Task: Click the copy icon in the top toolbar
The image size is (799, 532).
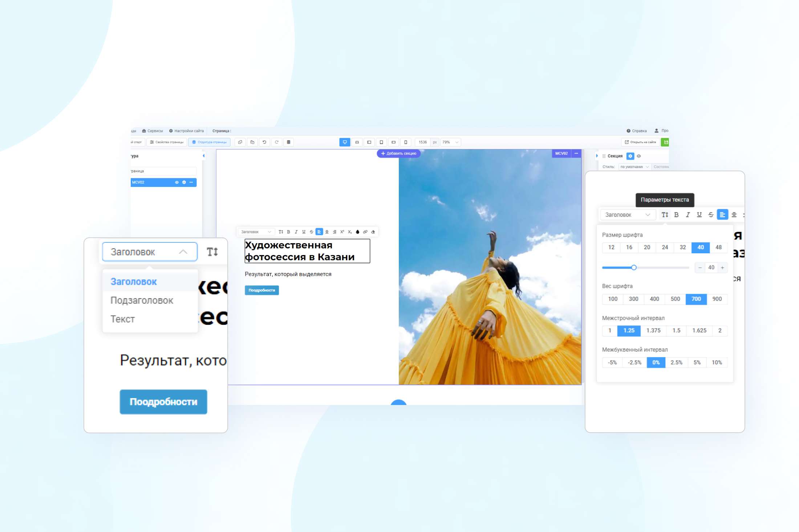Action: tap(240, 142)
